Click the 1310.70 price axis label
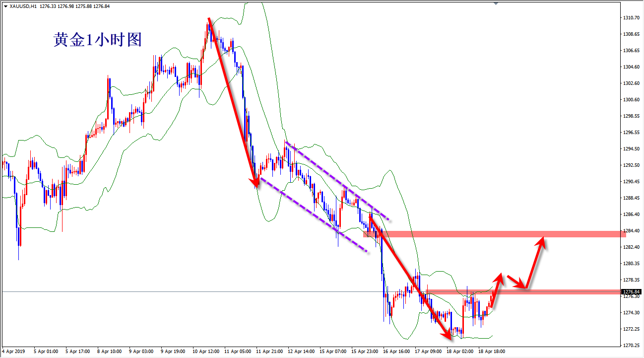The image size is (644, 358). (632, 18)
